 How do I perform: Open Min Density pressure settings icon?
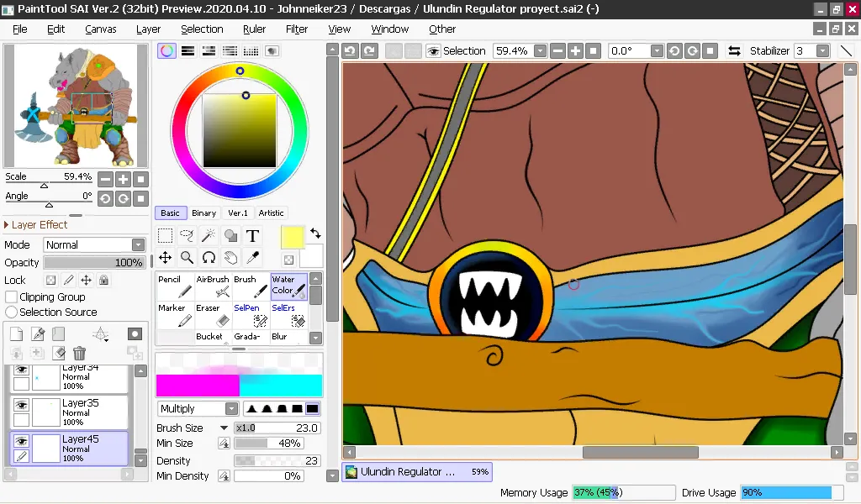(224, 476)
